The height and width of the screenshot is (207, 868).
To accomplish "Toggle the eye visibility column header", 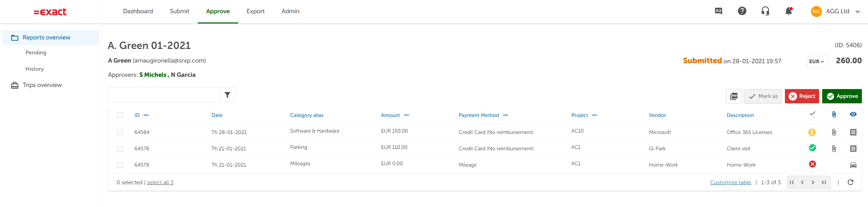I will [x=853, y=114].
